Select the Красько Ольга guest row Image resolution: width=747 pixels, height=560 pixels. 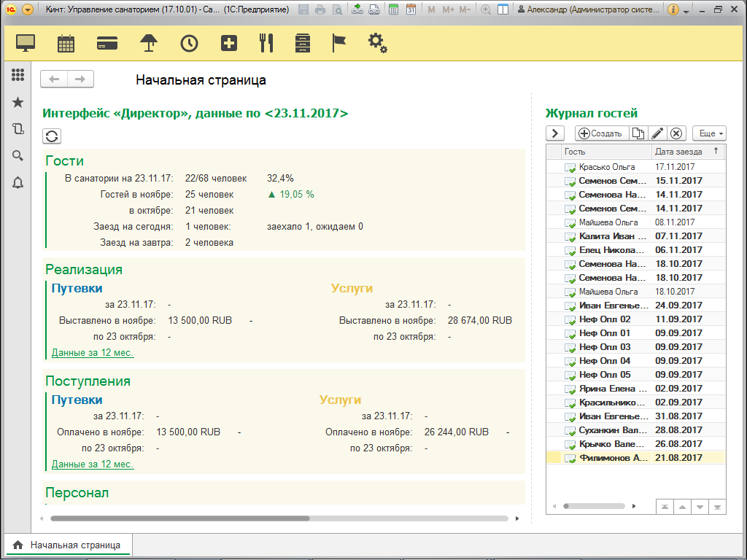pyautogui.click(x=606, y=167)
